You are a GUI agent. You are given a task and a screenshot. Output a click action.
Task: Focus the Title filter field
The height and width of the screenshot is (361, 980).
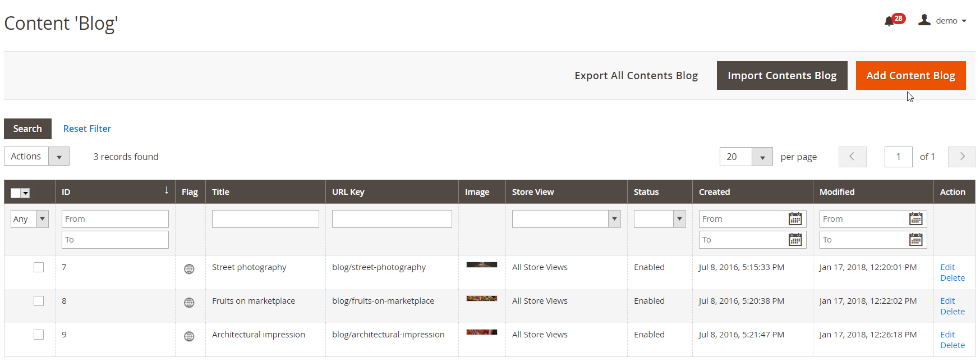click(x=265, y=219)
